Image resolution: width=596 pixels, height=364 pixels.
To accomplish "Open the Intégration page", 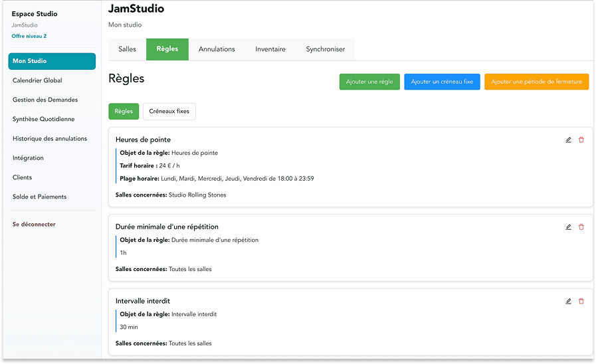I will coord(28,157).
